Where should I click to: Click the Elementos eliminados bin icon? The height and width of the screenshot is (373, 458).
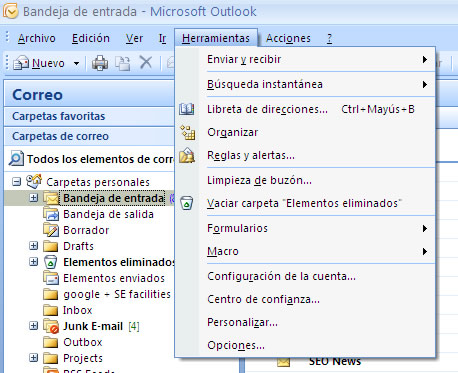click(x=51, y=262)
